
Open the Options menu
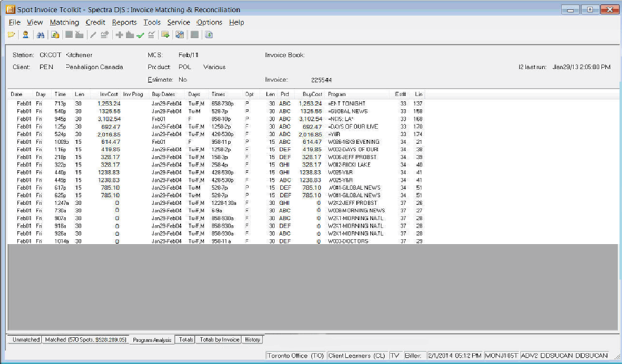click(209, 22)
